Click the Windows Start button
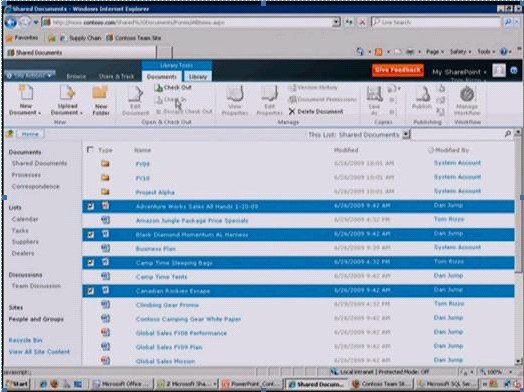This screenshot has height=392, width=524. pos(17,384)
